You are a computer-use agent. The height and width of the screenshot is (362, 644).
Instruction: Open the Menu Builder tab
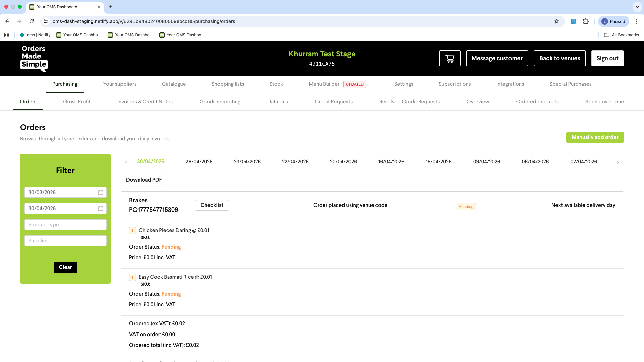click(324, 84)
